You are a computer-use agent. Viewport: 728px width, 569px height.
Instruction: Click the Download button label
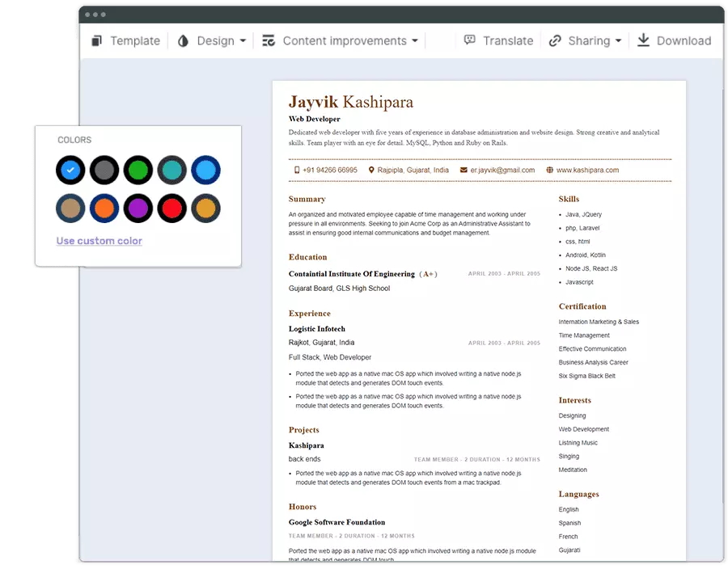coord(684,40)
